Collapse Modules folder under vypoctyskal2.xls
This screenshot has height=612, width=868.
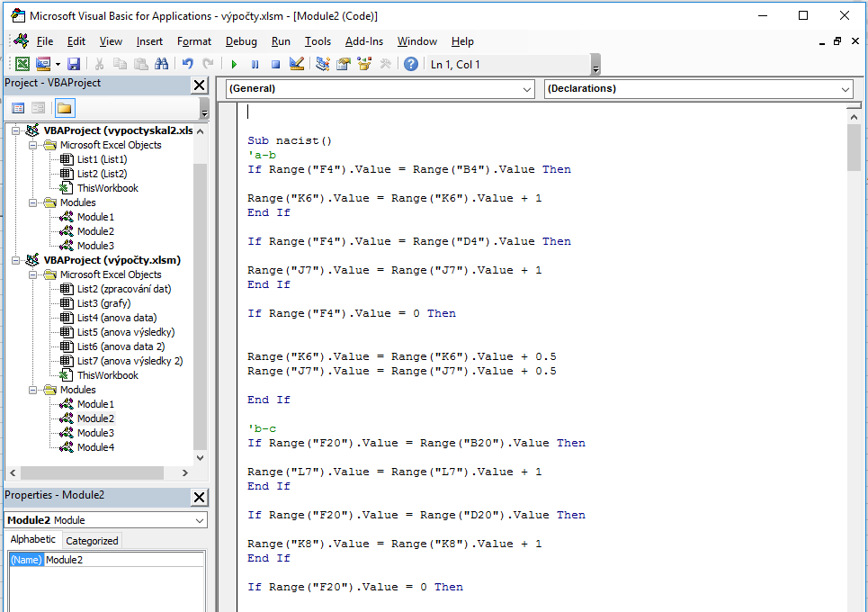(x=33, y=202)
